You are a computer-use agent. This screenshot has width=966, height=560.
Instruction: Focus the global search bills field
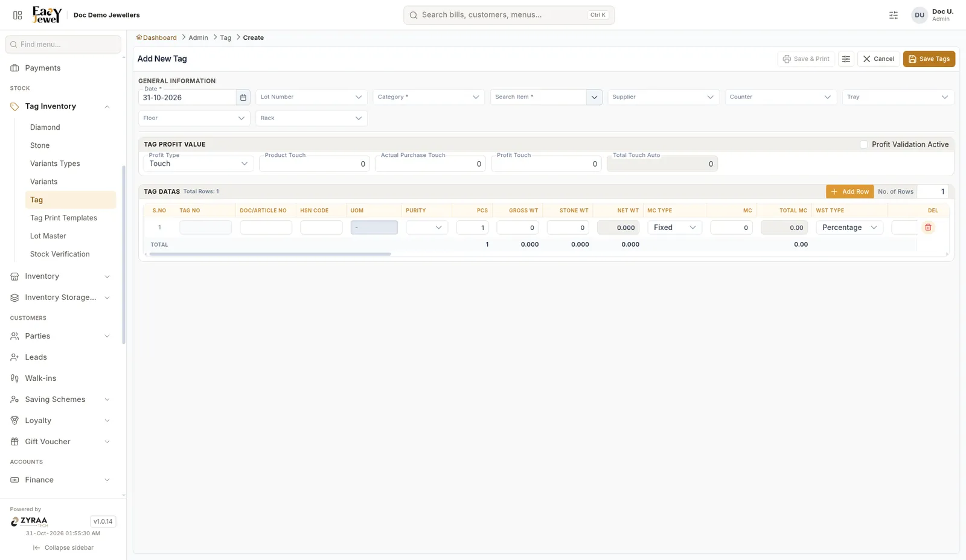tap(509, 15)
